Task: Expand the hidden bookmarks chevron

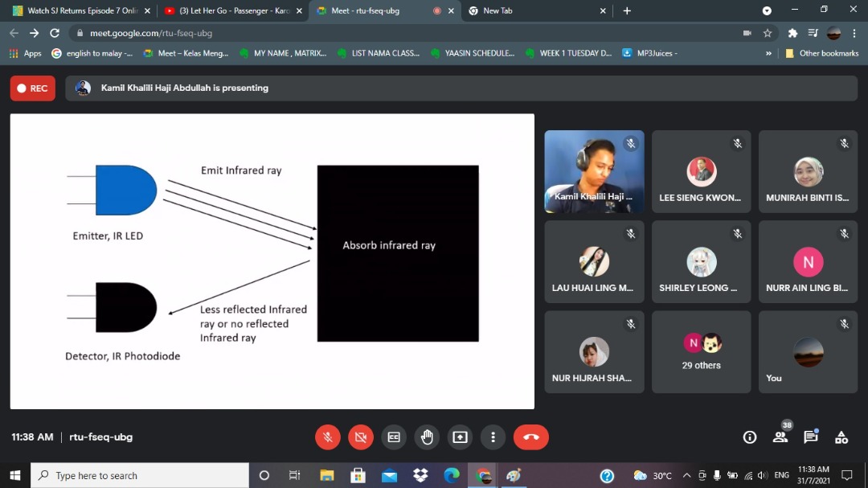Action: point(769,53)
